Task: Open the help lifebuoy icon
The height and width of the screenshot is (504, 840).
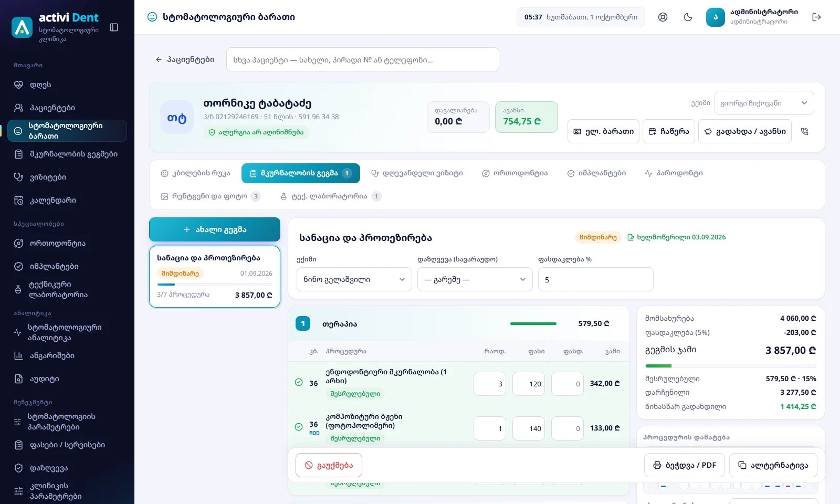Action: pyautogui.click(x=663, y=17)
